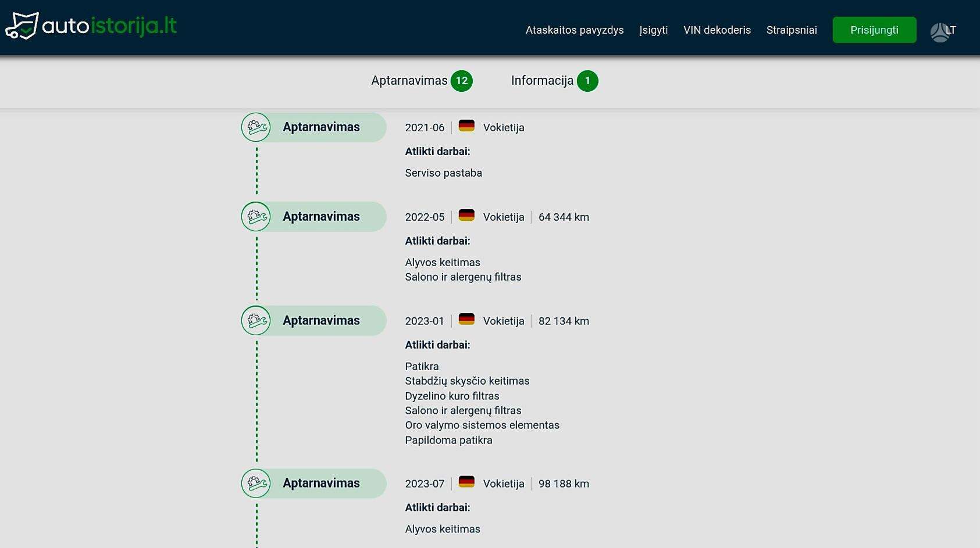Click the green Prisijungti button

874,30
